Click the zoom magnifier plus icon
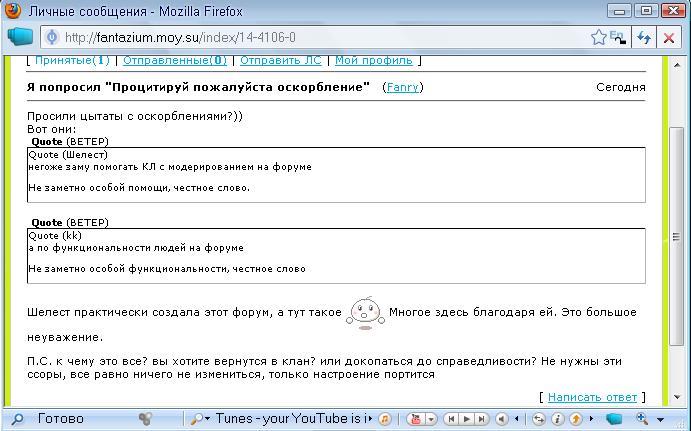This screenshot has height=431, width=691. pyautogui.click(x=642, y=419)
